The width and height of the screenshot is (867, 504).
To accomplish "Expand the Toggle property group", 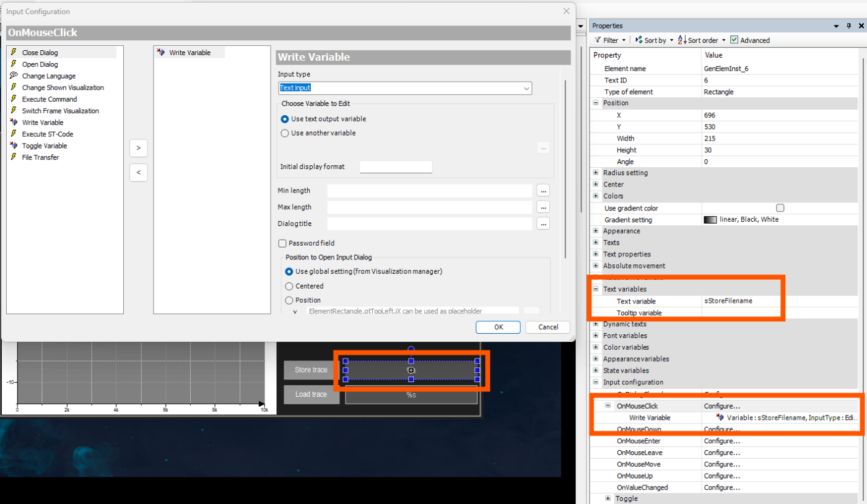I will [x=608, y=498].
